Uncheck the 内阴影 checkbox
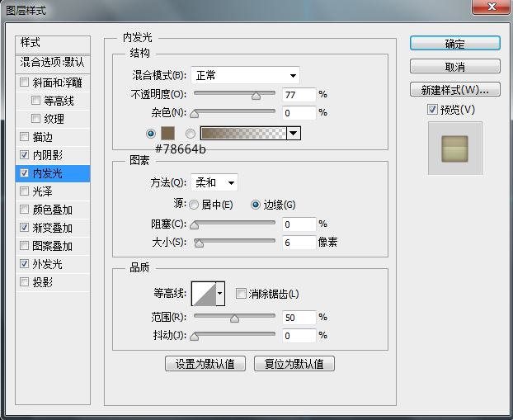 coord(24,154)
